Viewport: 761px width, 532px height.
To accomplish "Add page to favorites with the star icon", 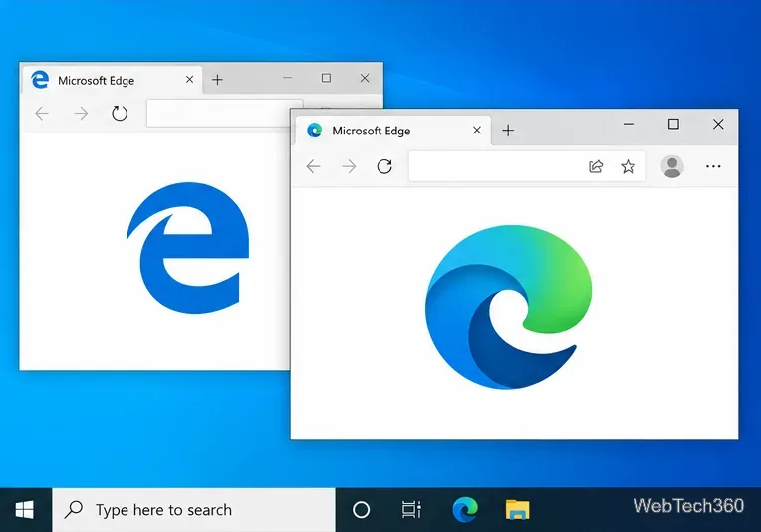I will click(x=628, y=167).
